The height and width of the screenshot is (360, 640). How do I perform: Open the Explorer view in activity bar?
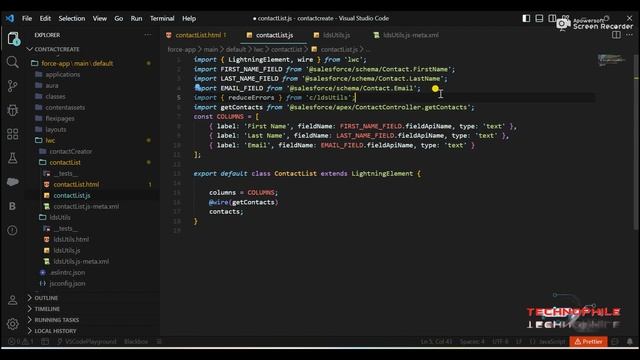click(x=13, y=39)
